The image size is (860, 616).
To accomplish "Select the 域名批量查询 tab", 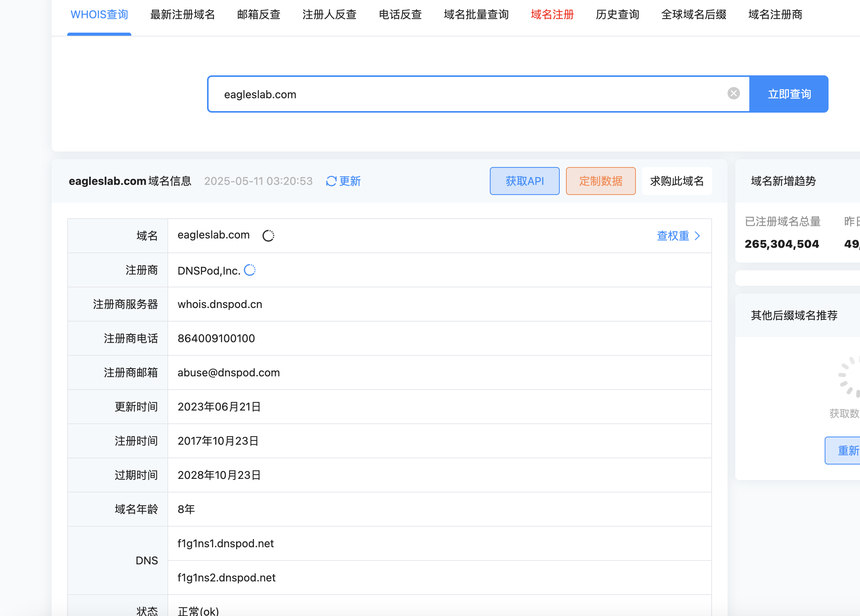I will point(476,15).
